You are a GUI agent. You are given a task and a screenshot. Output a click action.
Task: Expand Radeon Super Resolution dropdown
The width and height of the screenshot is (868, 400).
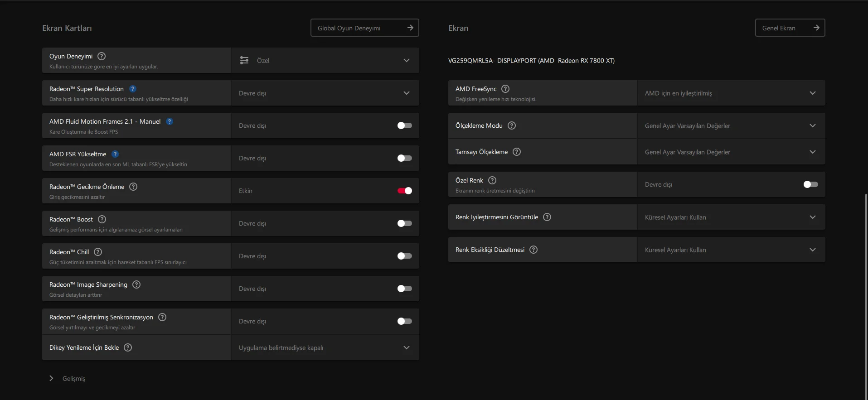(325, 93)
